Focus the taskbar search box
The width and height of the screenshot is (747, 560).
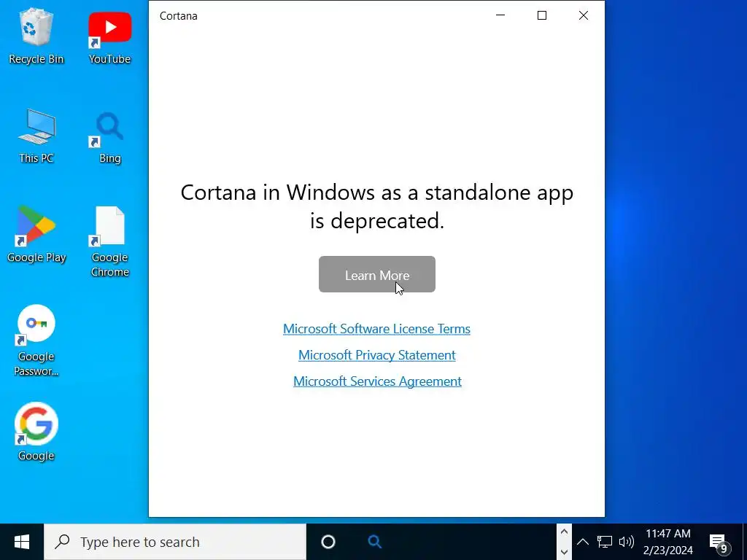pyautogui.click(x=175, y=542)
